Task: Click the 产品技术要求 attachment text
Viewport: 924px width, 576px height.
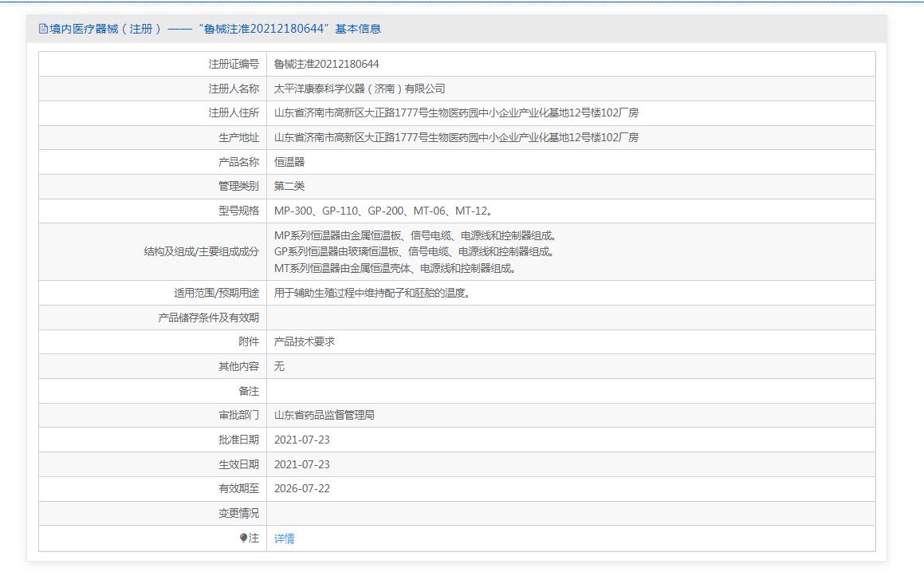Action: tap(304, 341)
